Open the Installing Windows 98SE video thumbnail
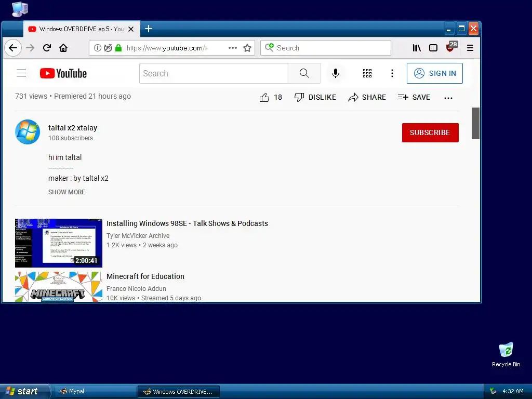The image size is (532, 399). pyautogui.click(x=59, y=243)
